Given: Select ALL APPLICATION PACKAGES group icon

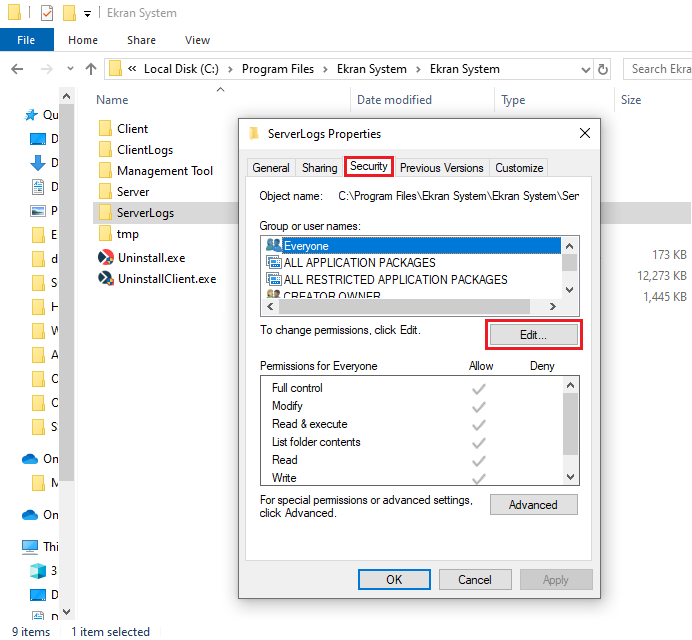Looking at the screenshot, I should click(x=273, y=263).
